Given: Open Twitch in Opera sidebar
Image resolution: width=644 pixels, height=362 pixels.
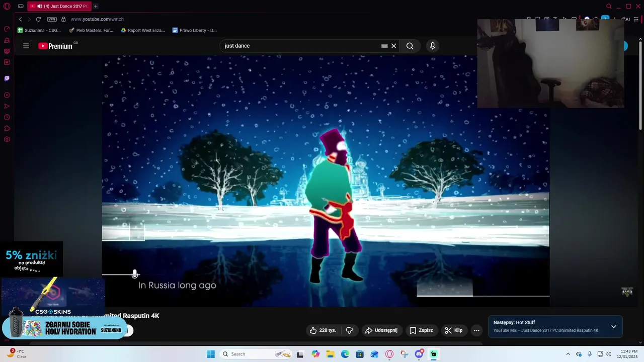Looking at the screenshot, I should (x=7, y=78).
